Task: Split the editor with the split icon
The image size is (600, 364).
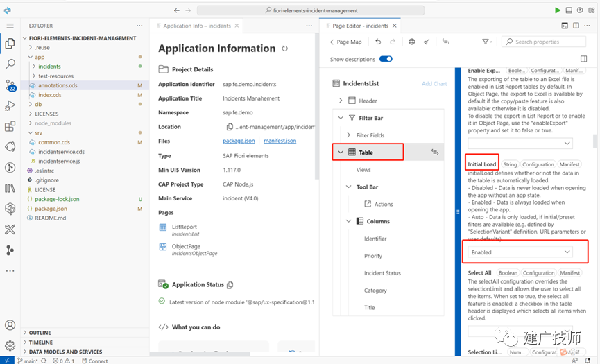Action: coord(576,26)
